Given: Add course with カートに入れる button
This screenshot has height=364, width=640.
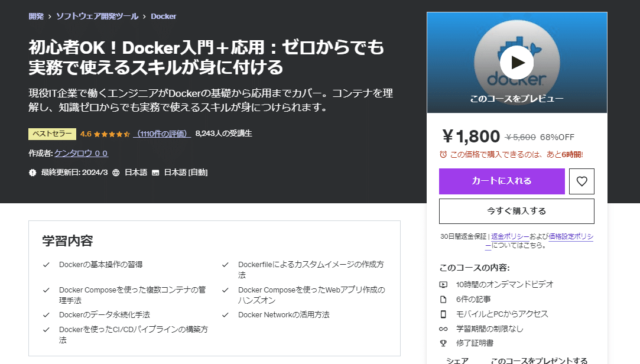Looking at the screenshot, I should pyautogui.click(x=502, y=181).
